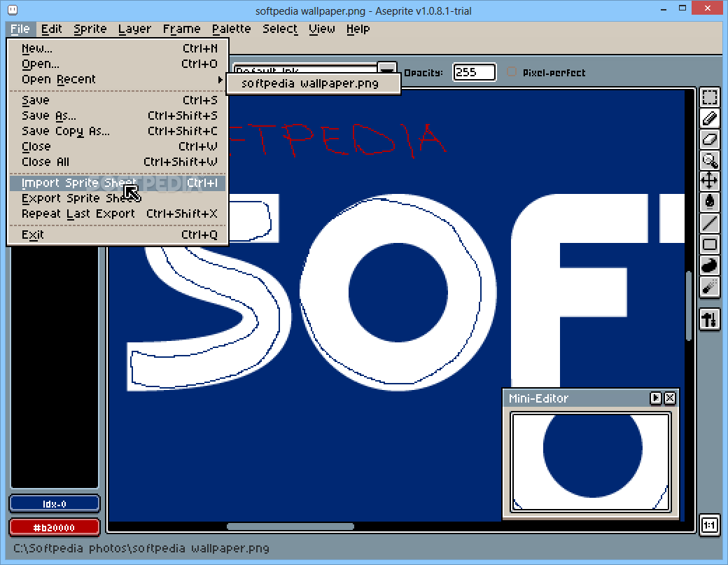Image resolution: width=728 pixels, height=565 pixels.
Task: Choose New... from File menu
Action: 118,48
